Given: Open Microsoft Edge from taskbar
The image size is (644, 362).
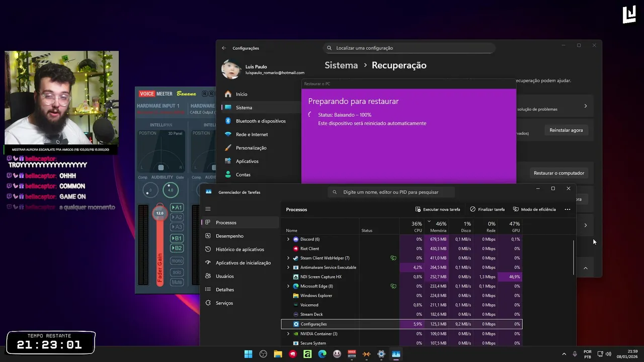Looking at the screenshot, I should [x=322, y=354].
